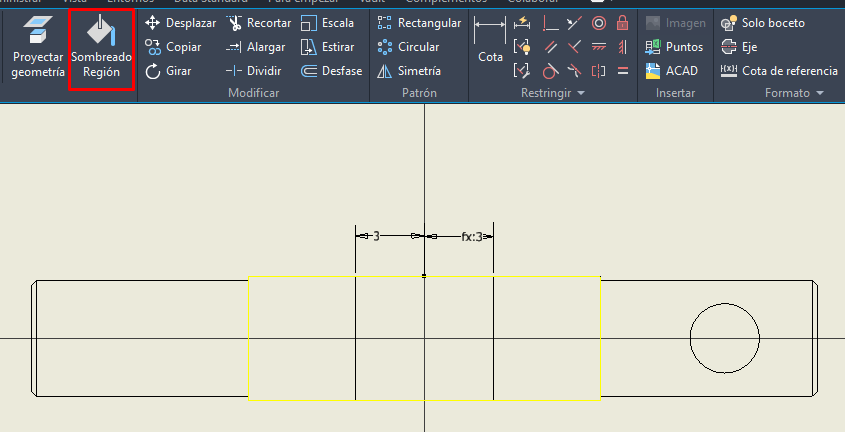Select the dimension labeled 3

point(376,236)
